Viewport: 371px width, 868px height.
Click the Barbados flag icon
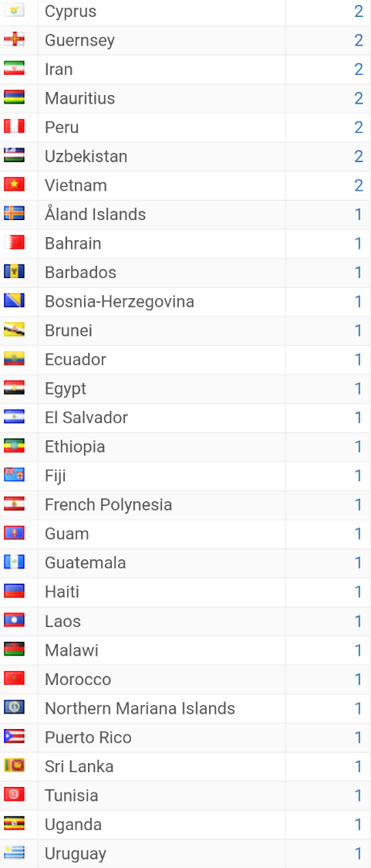tap(14, 272)
